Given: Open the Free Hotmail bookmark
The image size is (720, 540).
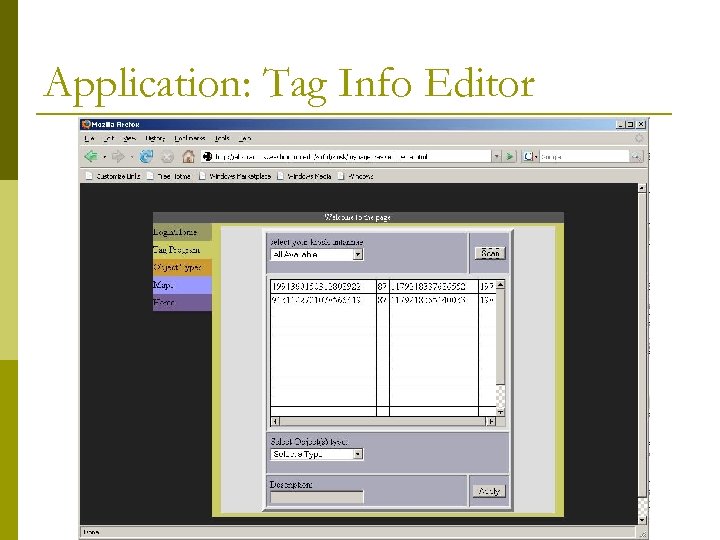Looking at the screenshot, I should click(169, 176).
